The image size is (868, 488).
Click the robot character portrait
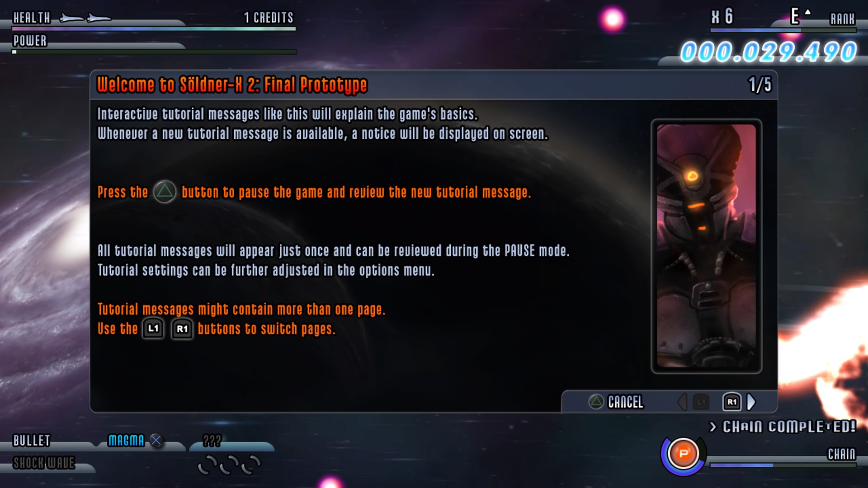coord(706,246)
